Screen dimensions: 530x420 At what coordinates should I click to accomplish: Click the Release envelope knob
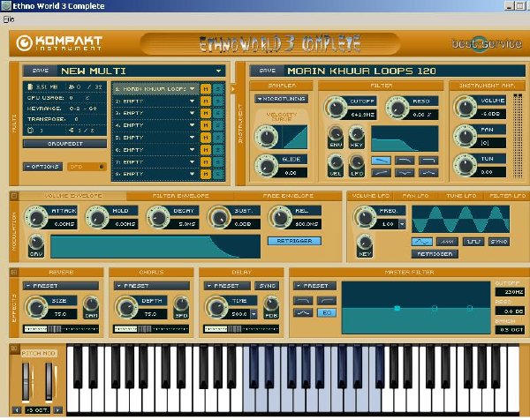[x=280, y=217]
